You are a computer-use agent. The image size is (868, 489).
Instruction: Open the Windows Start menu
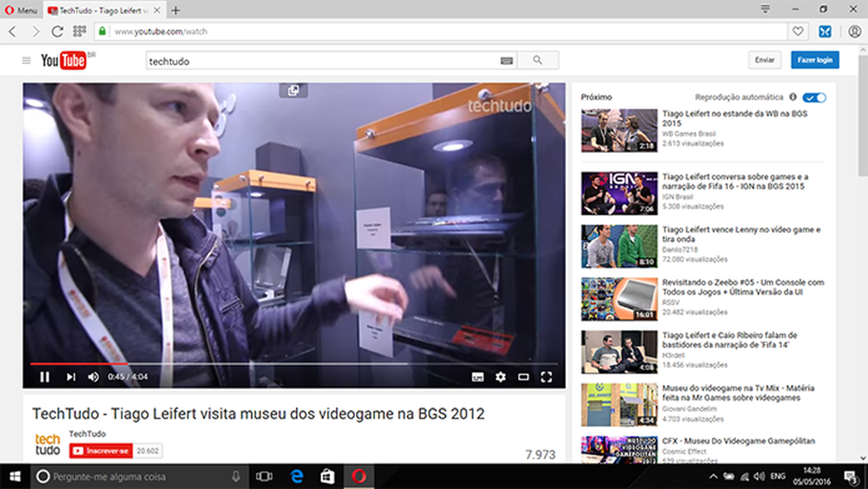pyautogui.click(x=15, y=476)
